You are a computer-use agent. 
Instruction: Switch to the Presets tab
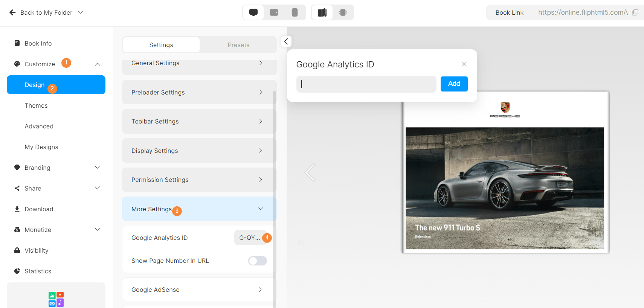[x=238, y=45]
